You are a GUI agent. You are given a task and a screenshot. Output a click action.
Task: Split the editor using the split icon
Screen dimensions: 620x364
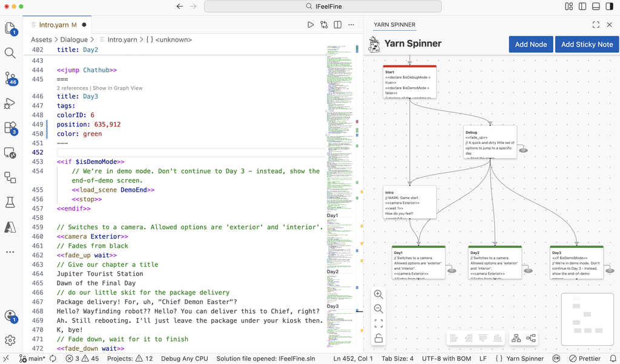coord(337,25)
